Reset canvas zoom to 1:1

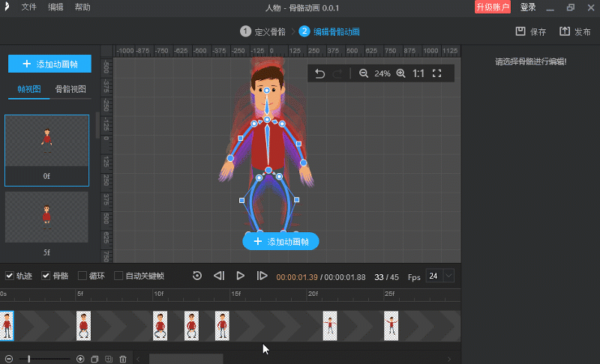point(418,73)
